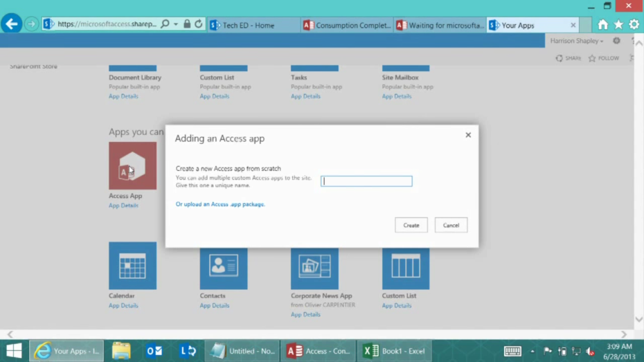This screenshot has height=362, width=644.
Task: Open Outlook from the taskbar
Action: click(x=154, y=351)
